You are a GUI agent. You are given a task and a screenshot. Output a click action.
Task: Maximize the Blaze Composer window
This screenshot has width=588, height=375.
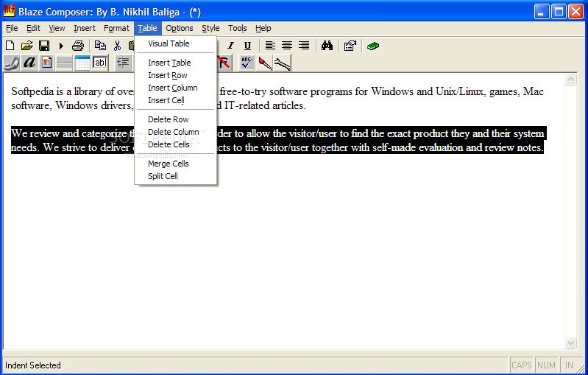point(559,12)
